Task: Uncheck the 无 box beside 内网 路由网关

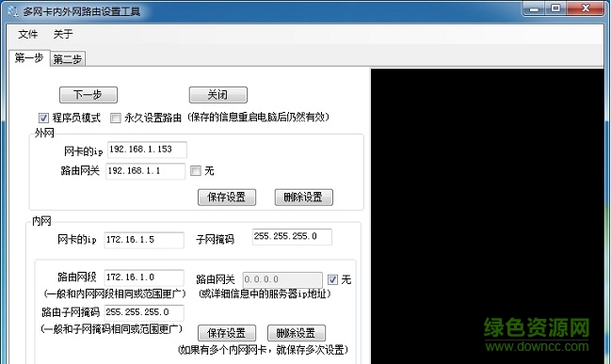Action: click(x=332, y=279)
